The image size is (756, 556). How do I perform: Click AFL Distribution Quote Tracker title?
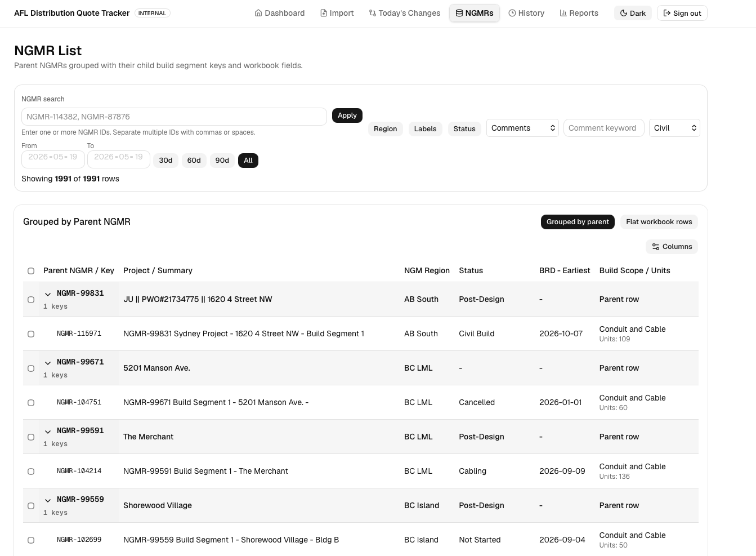coord(71,13)
